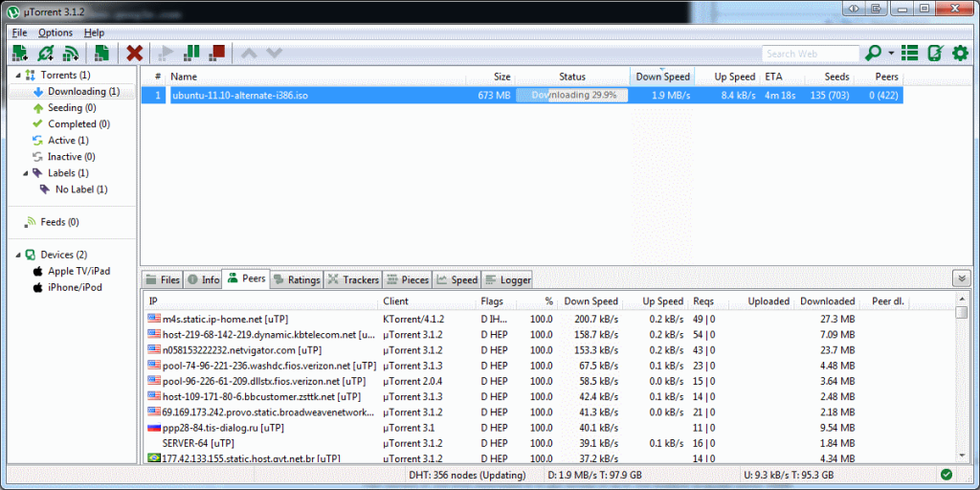Sort torrents by the Status column

click(572, 77)
